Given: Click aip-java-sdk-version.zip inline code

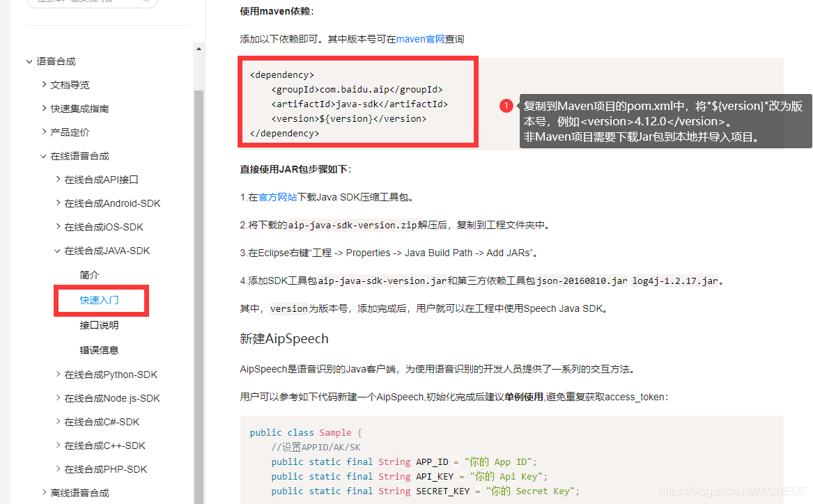Looking at the screenshot, I should (353, 226).
